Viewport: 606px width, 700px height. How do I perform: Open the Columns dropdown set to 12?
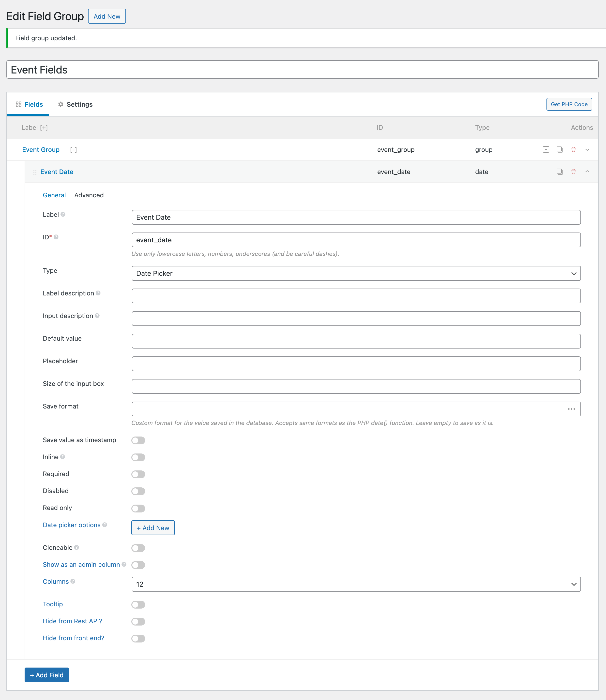point(356,584)
